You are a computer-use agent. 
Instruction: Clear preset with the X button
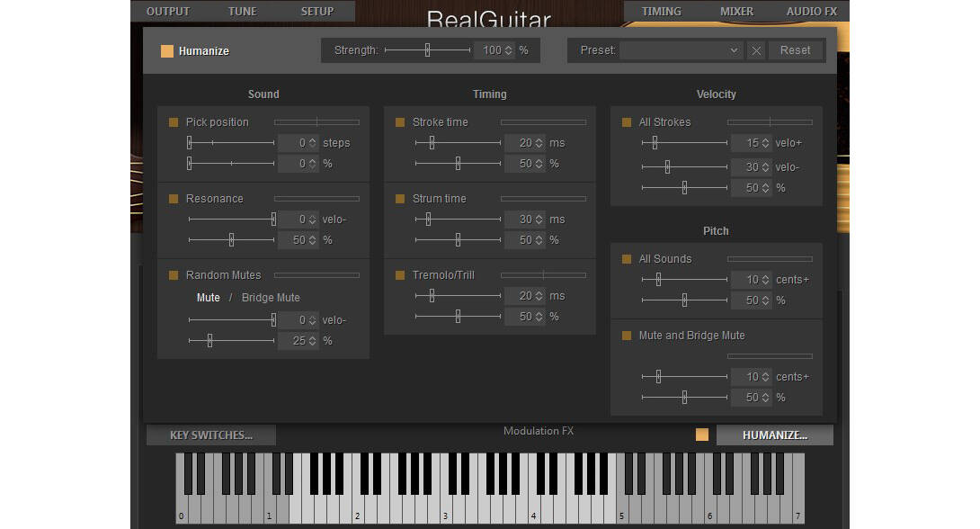(x=756, y=50)
